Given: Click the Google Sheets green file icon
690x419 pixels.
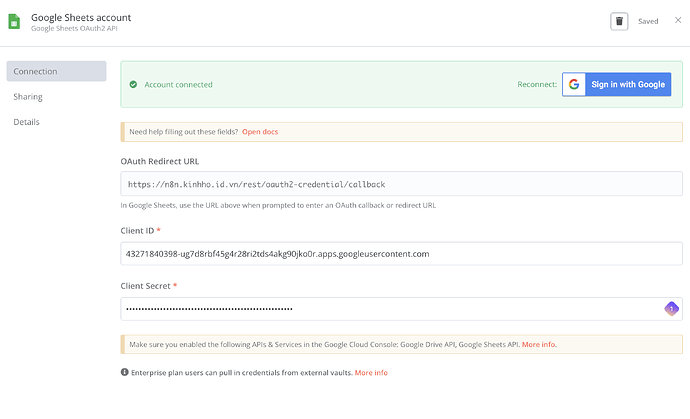Looking at the screenshot, I should pos(14,22).
